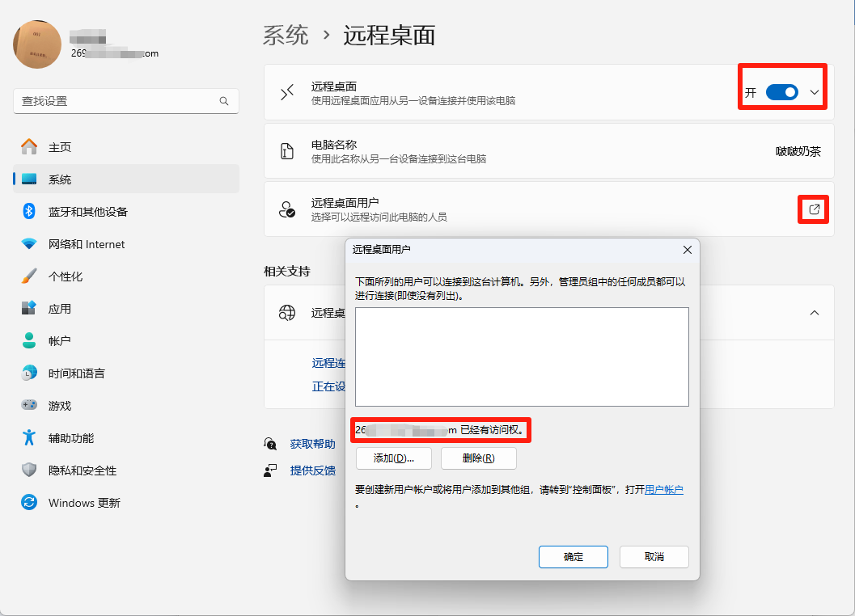Click 系统 in the breadcrumb header
Viewport: 855px width, 616px height.
click(x=286, y=36)
